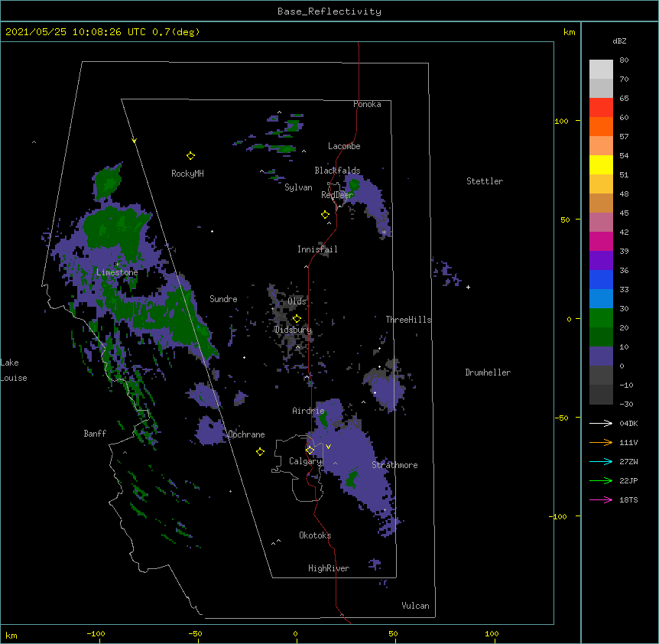
Task: Click the Cochrane label
Action: click(247, 434)
